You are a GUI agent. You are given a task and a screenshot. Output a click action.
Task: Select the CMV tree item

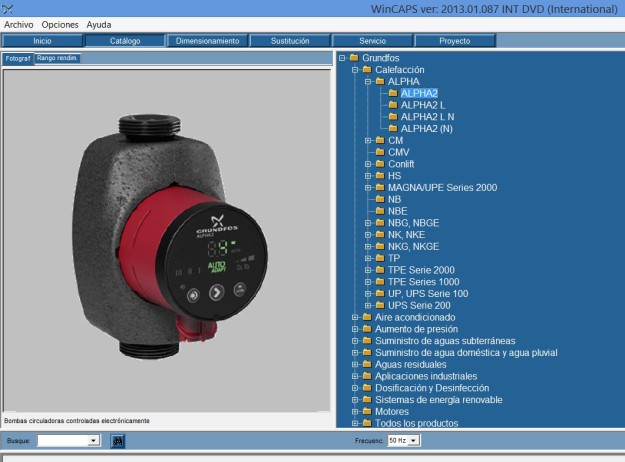click(x=399, y=152)
